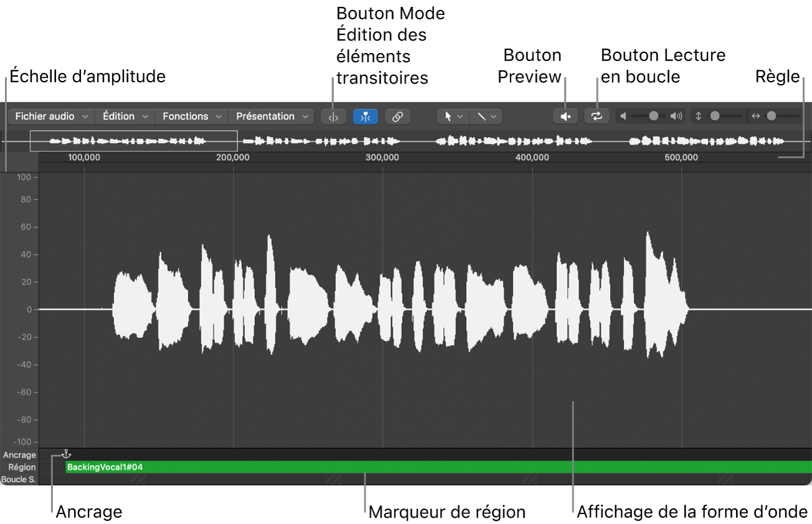Click the 500,000 ruler mark
This screenshot has width=812, height=524.
point(681,158)
